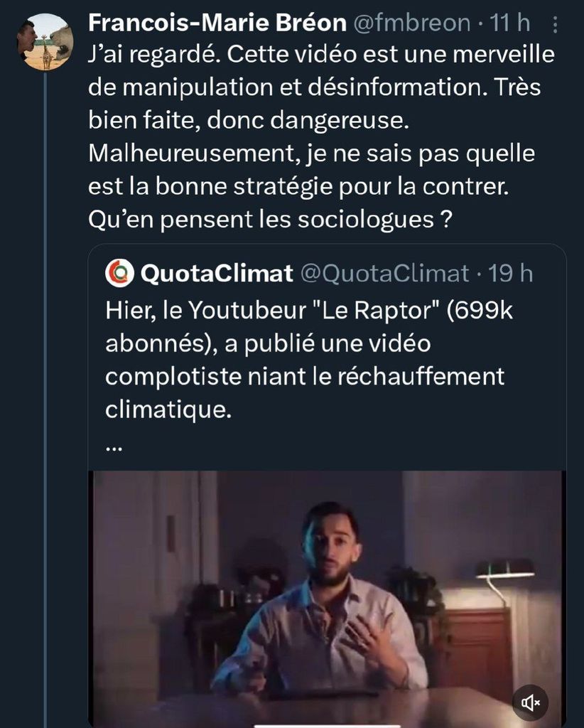Click the "11 h" tweet timestamp
584x728 pixels.
[x=510, y=23]
